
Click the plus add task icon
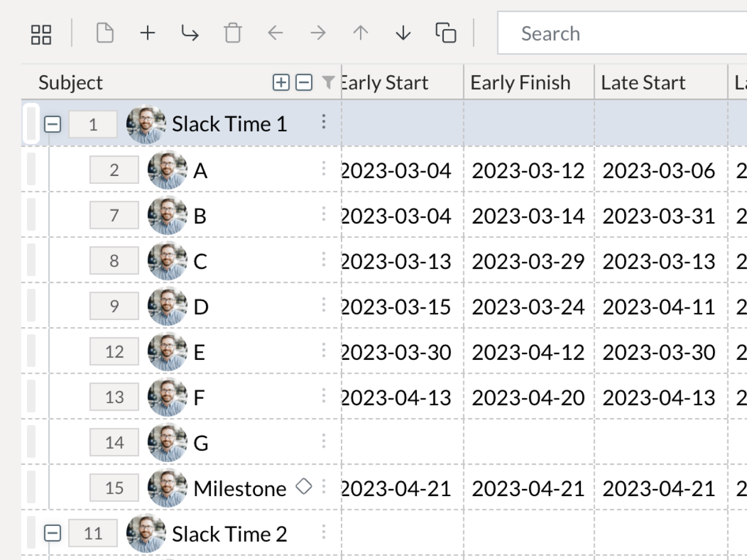tap(148, 33)
